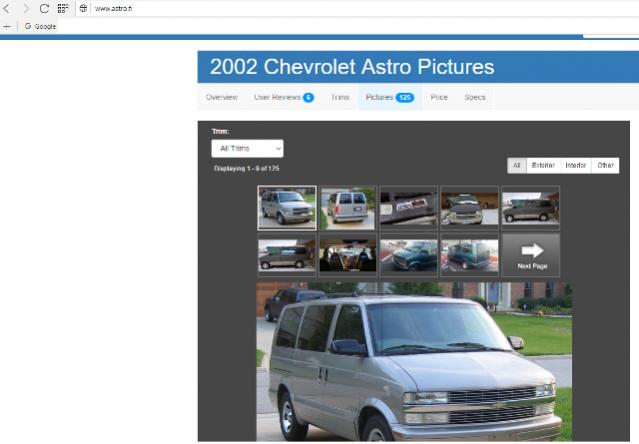Go to Next Page of pictures
This screenshot has height=444, width=639.
(x=531, y=255)
